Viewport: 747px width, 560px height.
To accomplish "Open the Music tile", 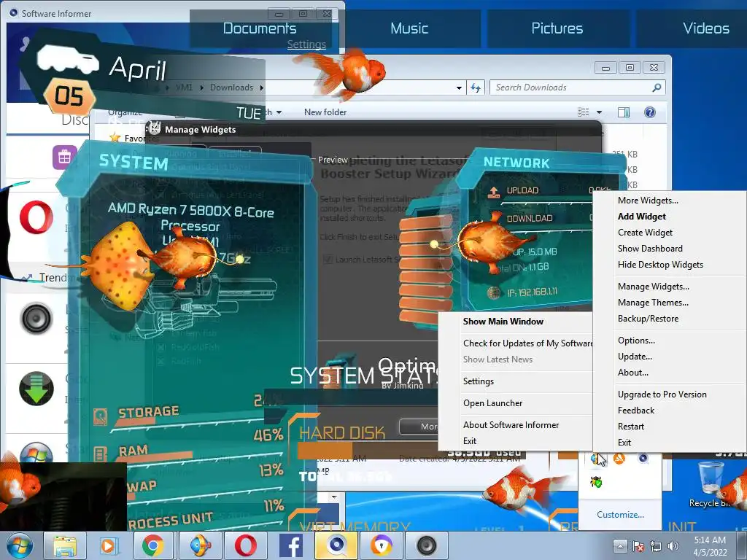I will click(x=409, y=28).
